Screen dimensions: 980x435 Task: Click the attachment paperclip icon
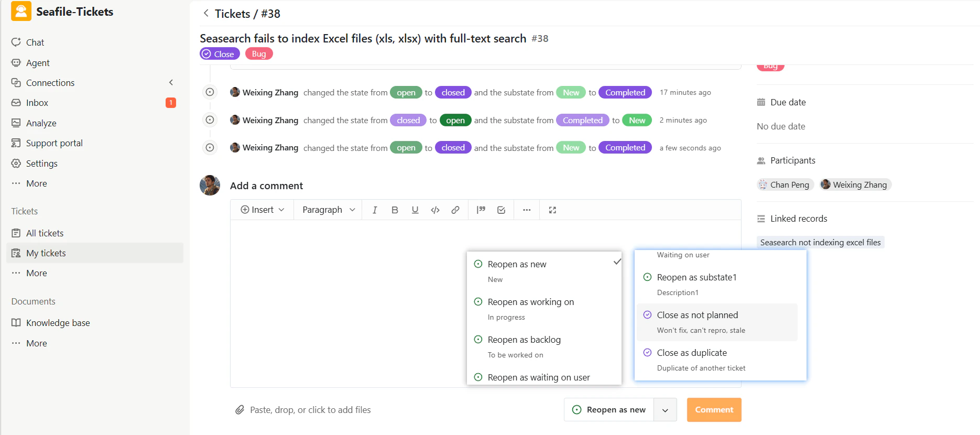point(239,410)
